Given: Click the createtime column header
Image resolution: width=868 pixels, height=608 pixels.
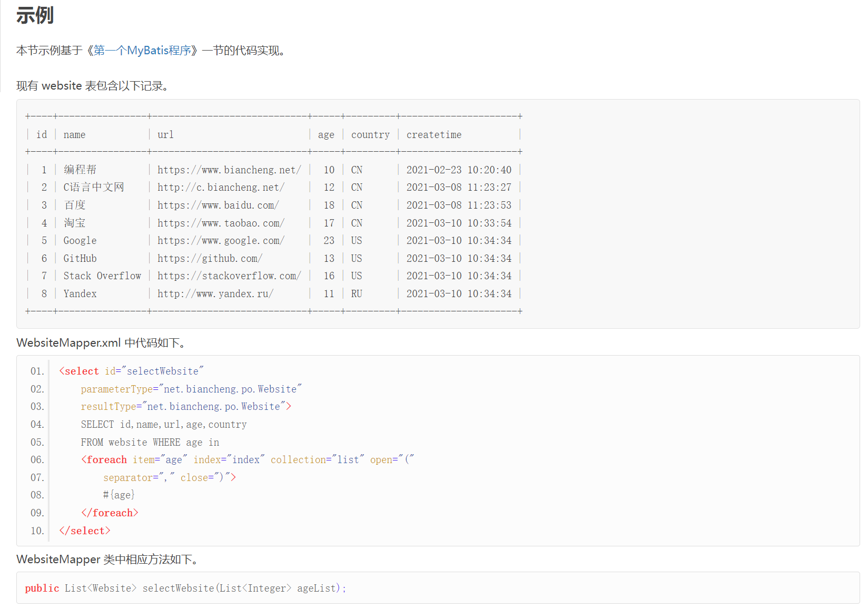Looking at the screenshot, I should coord(434,135).
